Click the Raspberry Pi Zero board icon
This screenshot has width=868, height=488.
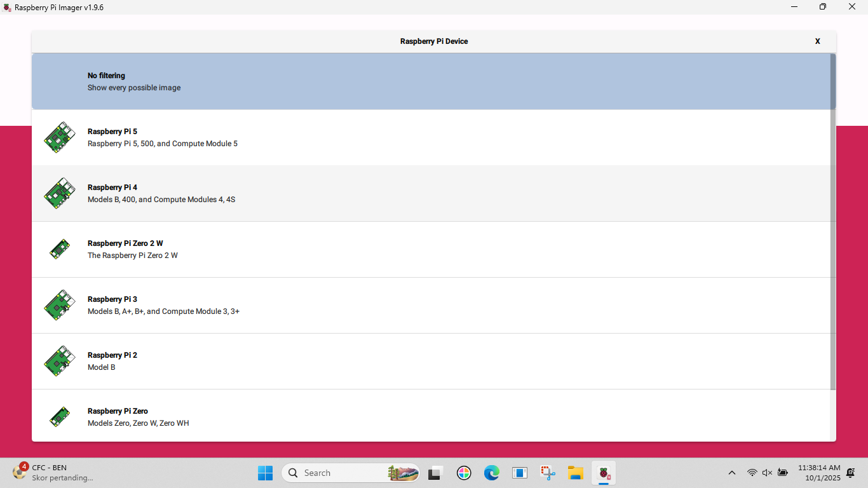(x=59, y=417)
